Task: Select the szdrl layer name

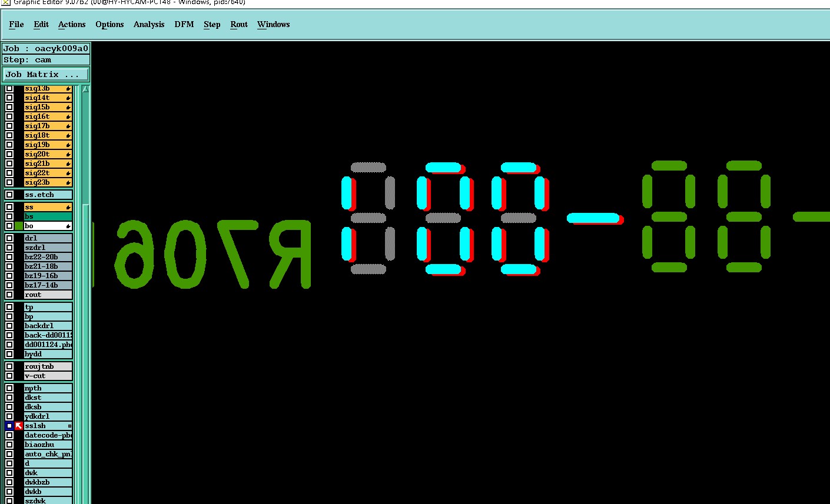Action: 48,248
